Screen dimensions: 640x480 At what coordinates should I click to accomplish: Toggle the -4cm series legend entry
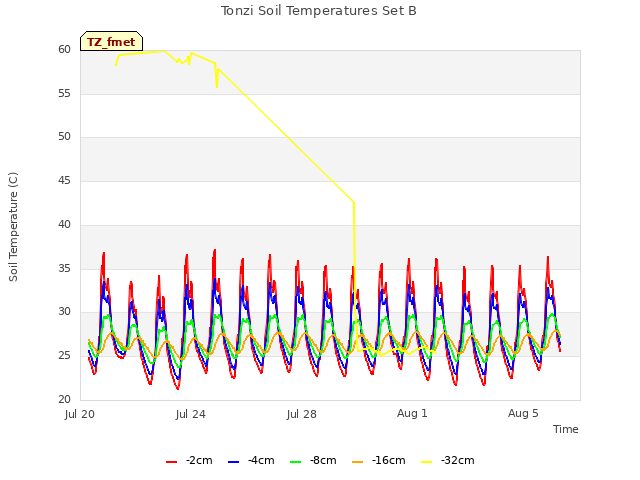pyautogui.click(x=251, y=461)
